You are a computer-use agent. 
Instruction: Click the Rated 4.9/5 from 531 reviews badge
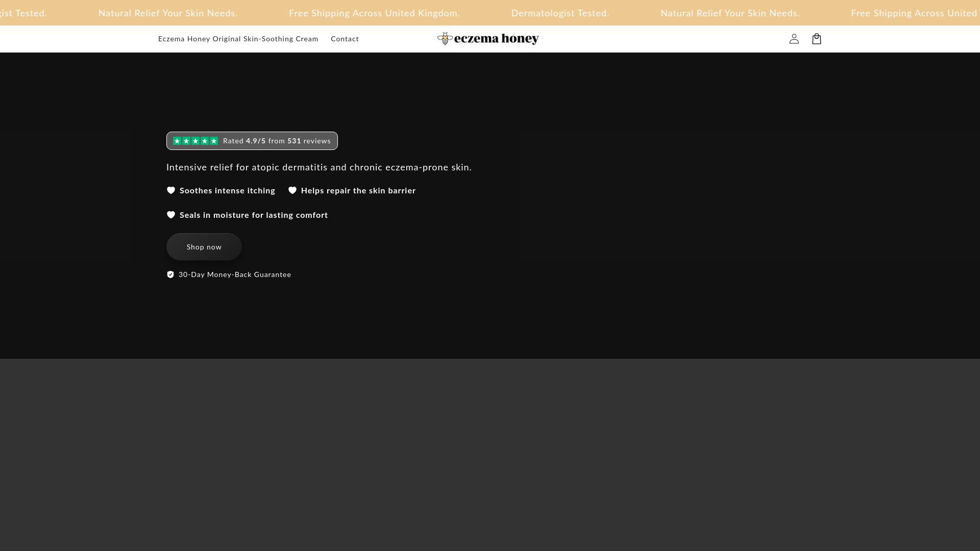[252, 141]
